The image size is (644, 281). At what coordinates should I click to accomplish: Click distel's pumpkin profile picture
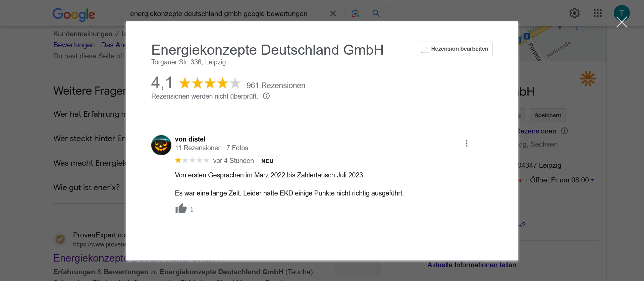pyautogui.click(x=161, y=145)
